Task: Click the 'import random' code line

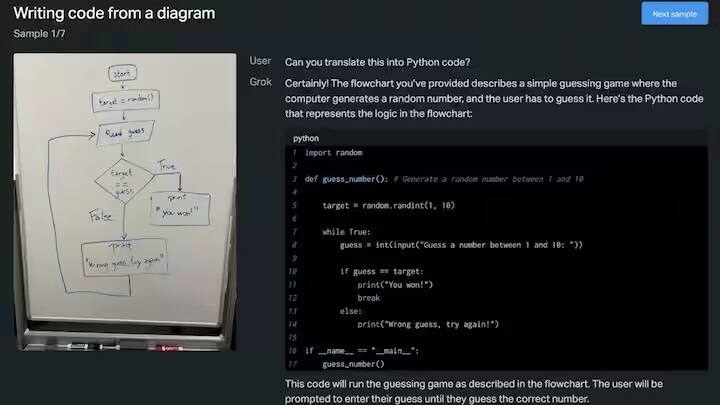Action: 334,153
